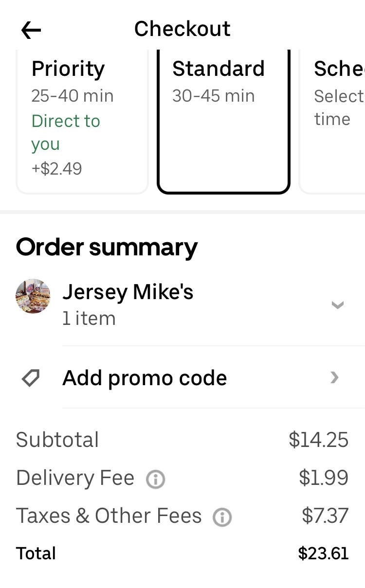
Task: Tap the Jersey Mike's restaurant photo
Action: pyautogui.click(x=33, y=296)
